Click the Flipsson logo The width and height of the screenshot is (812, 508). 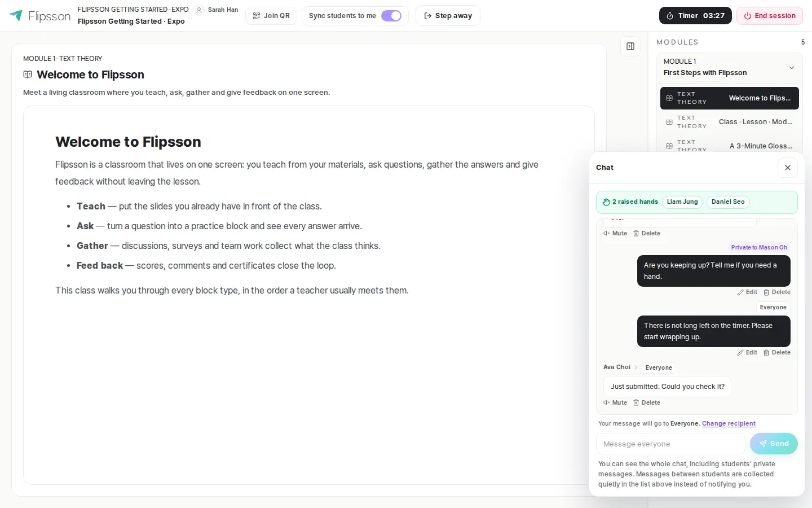click(40, 16)
